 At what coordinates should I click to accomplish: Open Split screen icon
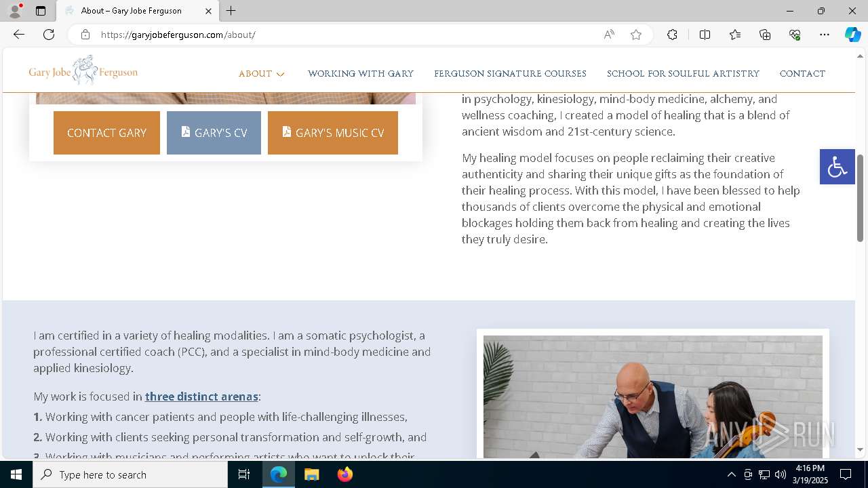click(x=705, y=35)
